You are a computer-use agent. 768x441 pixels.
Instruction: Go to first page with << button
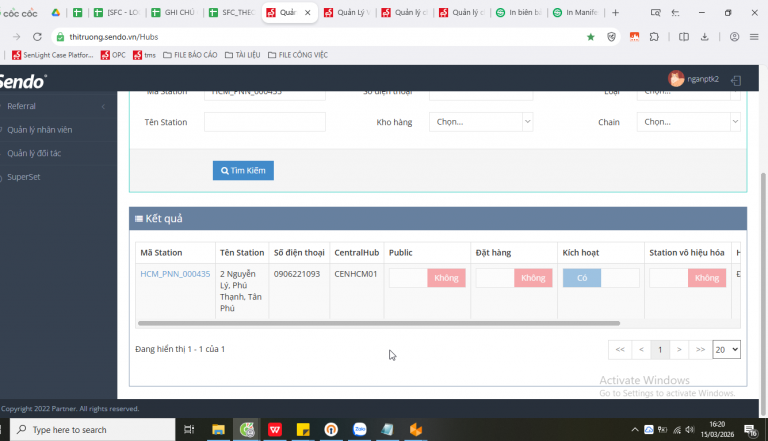pyautogui.click(x=620, y=349)
